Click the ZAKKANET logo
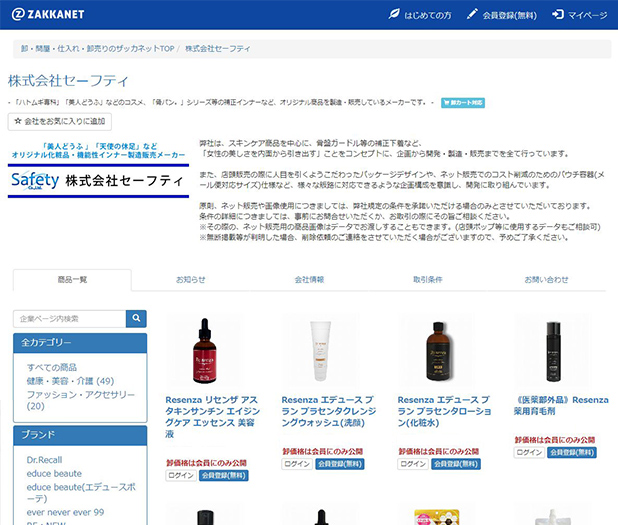The image size is (618, 525). [48, 15]
